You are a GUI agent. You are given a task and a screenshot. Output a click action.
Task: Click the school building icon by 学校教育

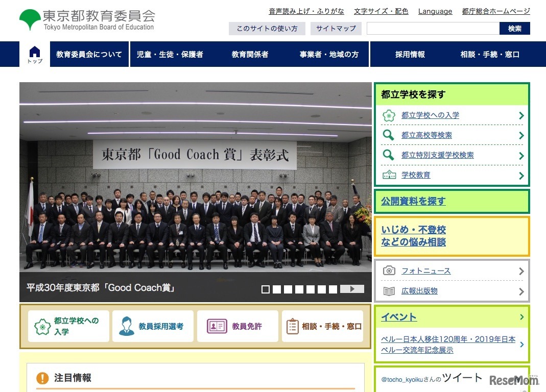tap(389, 175)
